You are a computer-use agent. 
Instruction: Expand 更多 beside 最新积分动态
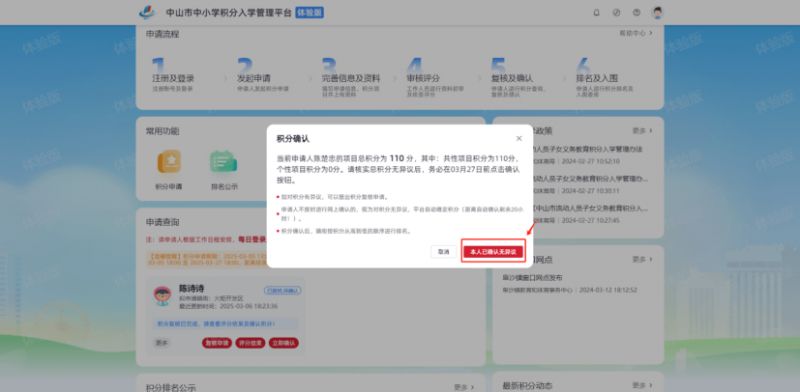click(642, 385)
